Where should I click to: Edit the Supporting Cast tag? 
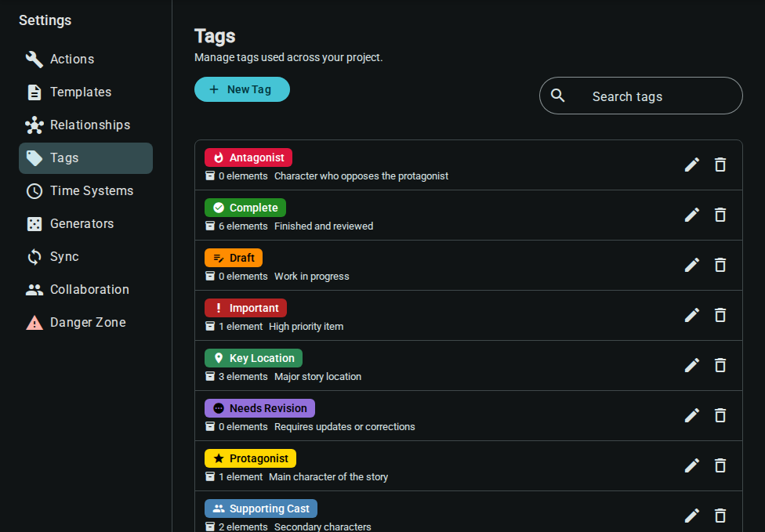pos(692,516)
